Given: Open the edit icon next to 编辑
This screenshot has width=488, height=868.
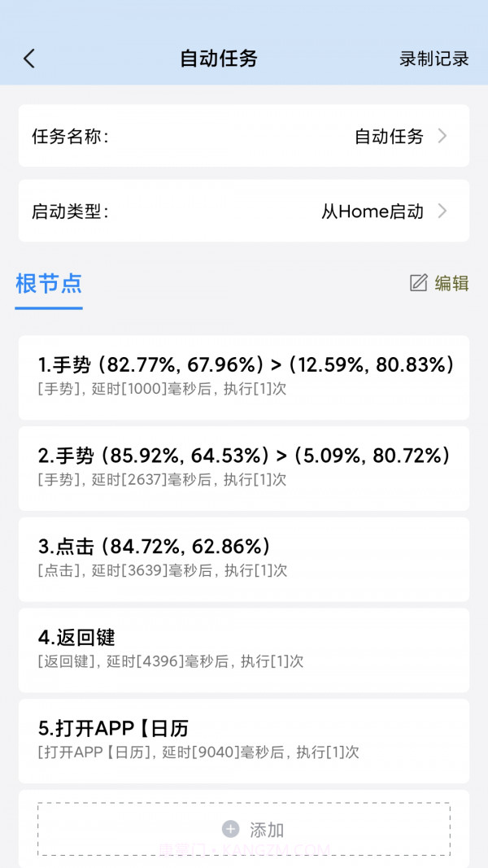Looking at the screenshot, I should pos(418,283).
